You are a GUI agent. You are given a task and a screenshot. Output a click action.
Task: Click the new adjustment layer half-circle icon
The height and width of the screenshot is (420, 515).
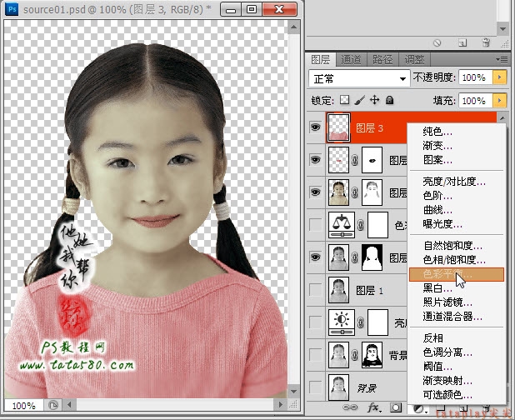419,409
